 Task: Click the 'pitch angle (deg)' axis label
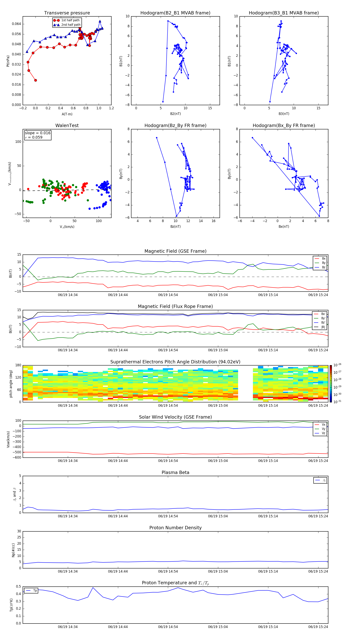[x=11, y=384]
